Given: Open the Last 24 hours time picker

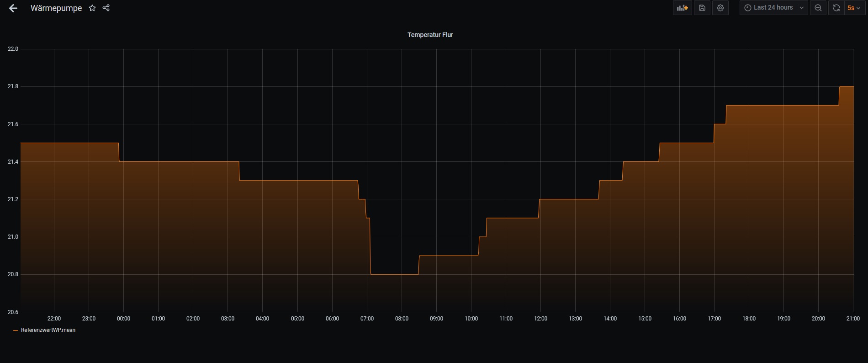Looking at the screenshot, I should tap(774, 8).
